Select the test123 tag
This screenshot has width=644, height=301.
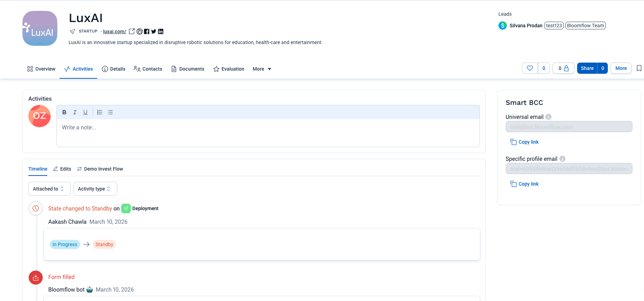554,26
